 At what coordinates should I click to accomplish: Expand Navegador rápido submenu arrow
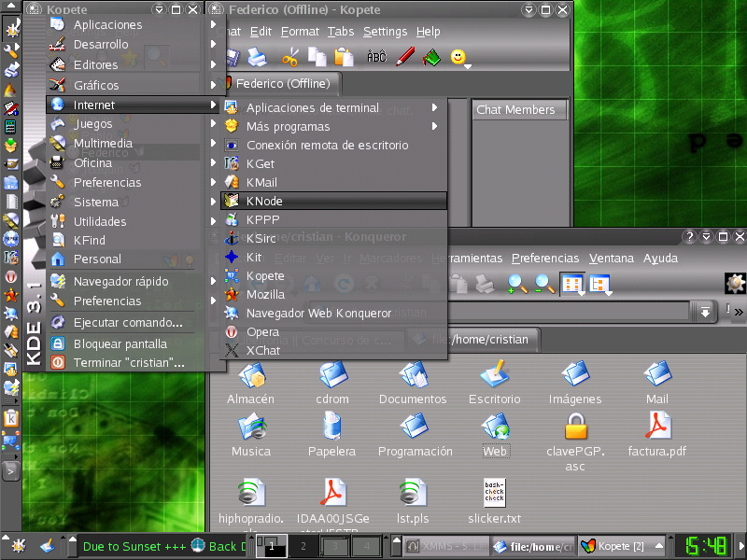pos(213,282)
